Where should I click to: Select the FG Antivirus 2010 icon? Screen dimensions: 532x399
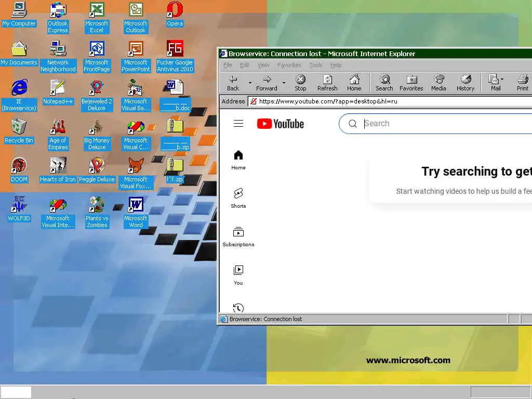[175, 57]
